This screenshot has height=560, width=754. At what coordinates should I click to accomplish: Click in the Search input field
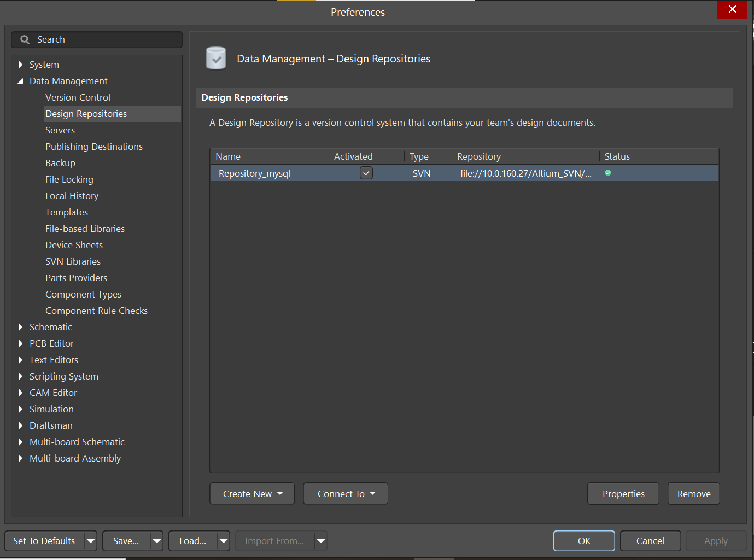97,39
